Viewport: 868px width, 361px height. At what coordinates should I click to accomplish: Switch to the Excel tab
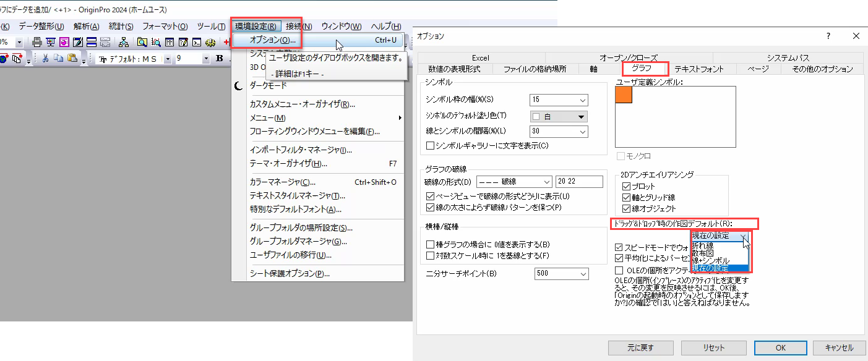tap(480, 57)
